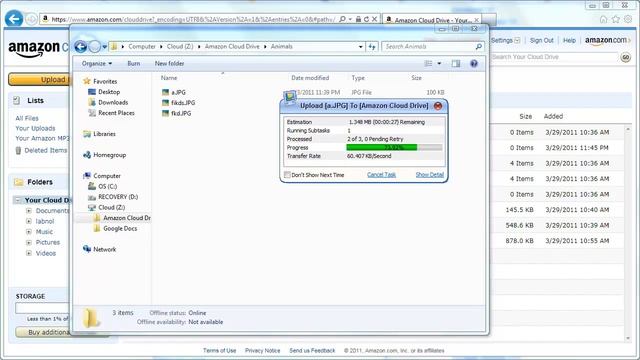Image resolution: width=640 pixels, height=360 pixels.
Task: Toggle the Lists select-all checkbox
Action: tap(16, 100)
